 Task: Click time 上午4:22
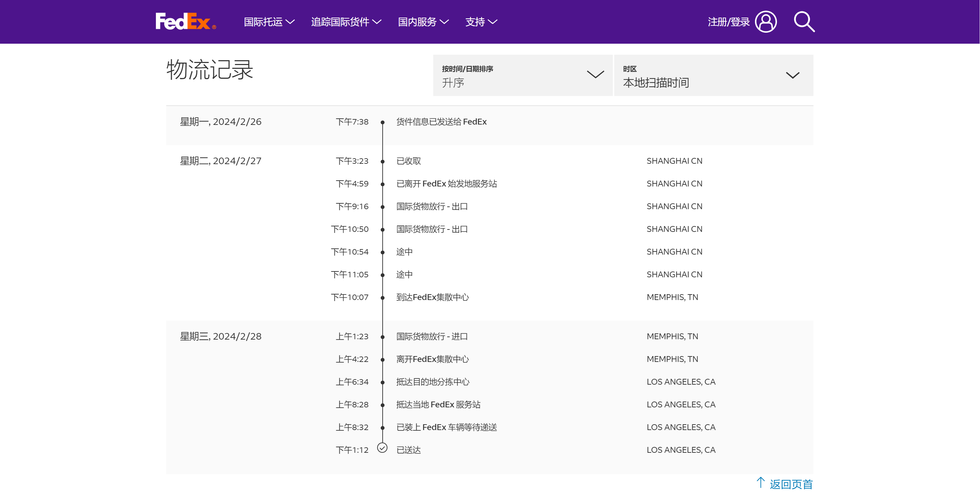[x=352, y=359]
